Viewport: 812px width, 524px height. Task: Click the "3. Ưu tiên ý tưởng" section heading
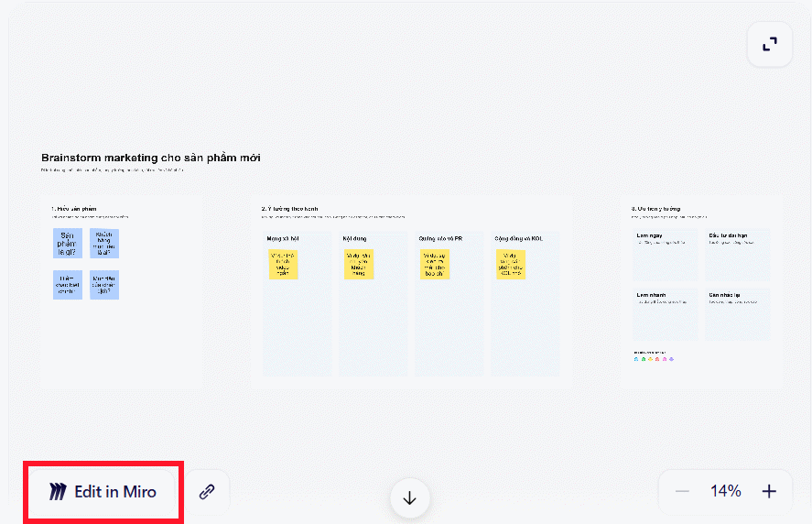(655, 208)
